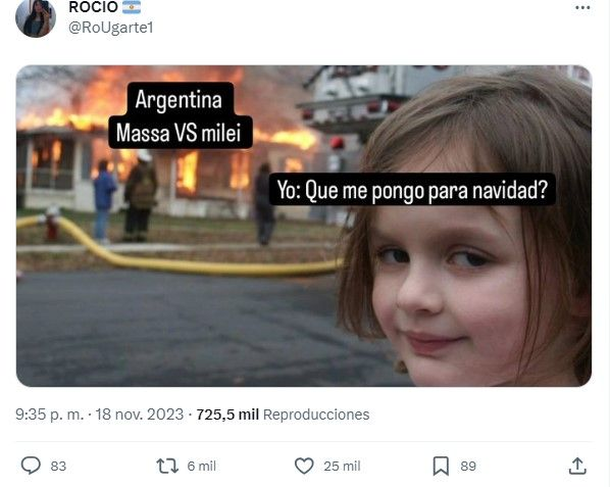The height and width of the screenshot is (487, 610).
Task: Click the 25 mil likes count
Action: pyautogui.click(x=342, y=466)
